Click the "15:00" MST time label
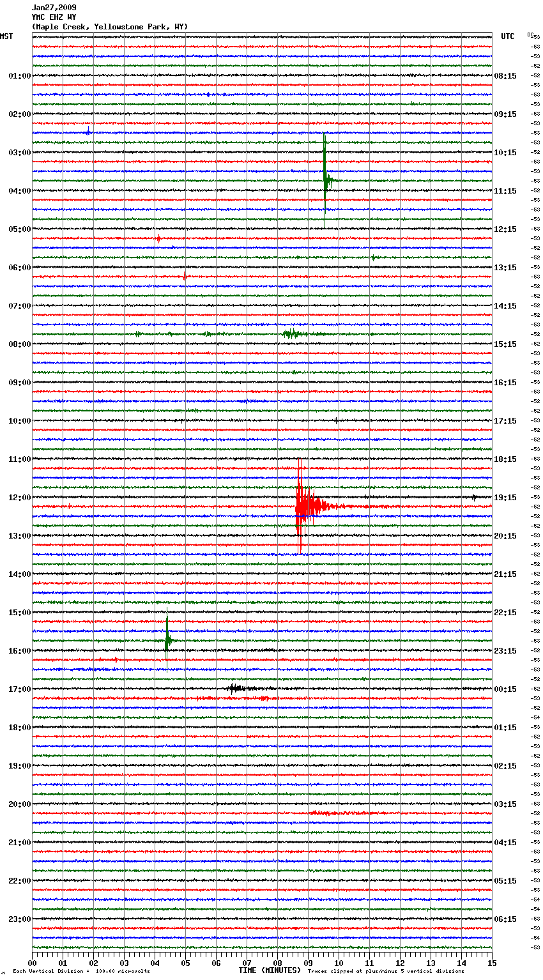The image size is (543, 980). click(x=20, y=613)
